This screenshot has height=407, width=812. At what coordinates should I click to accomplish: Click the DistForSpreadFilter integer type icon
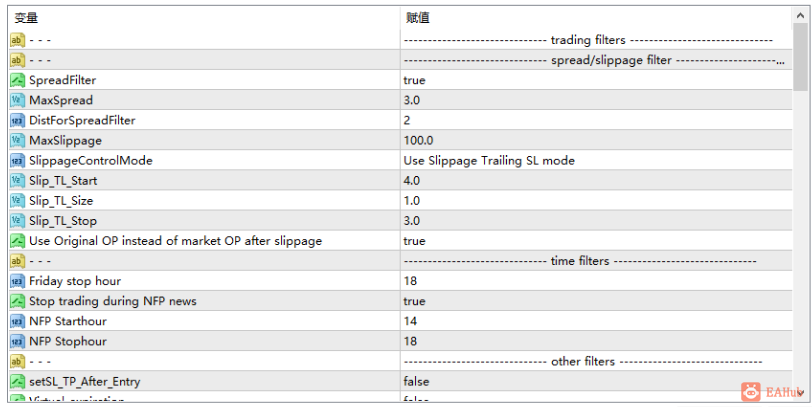tap(17, 121)
